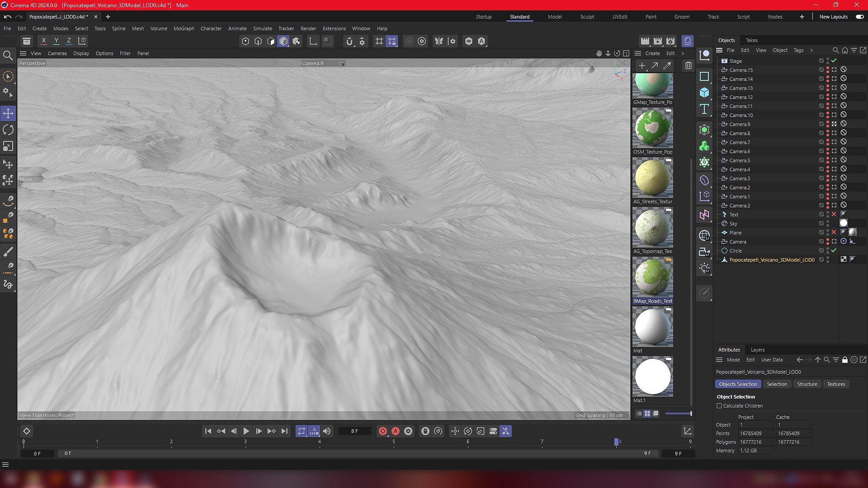The height and width of the screenshot is (488, 868).
Task: Toggle Stage object enabled checkmark
Action: (x=834, y=61)
